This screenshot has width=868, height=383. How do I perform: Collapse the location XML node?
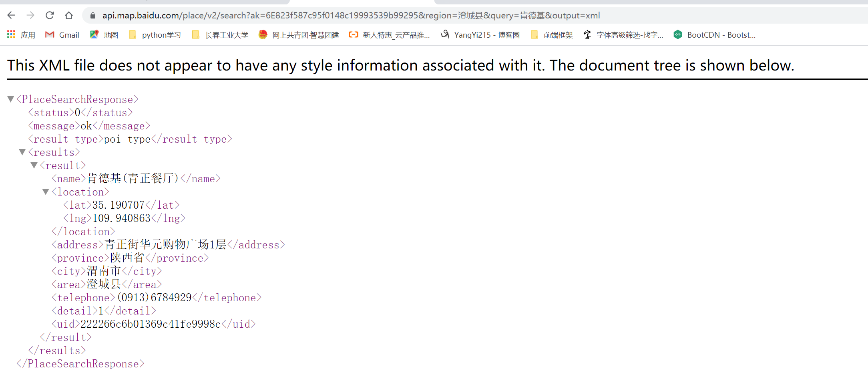(46, 192)
